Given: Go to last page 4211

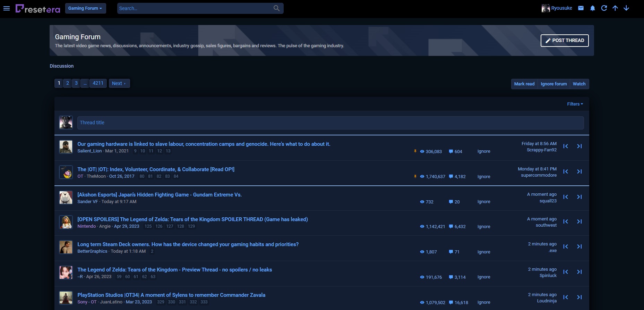Looking at the screenshot, I should 98,83.
